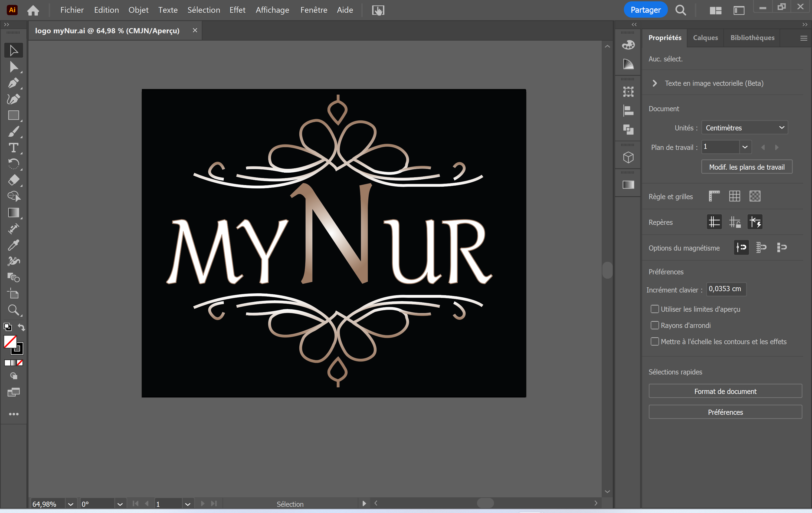The image size is (812, 513).
Task: Toggle the transparency grid button
Action: click(755, 196)
